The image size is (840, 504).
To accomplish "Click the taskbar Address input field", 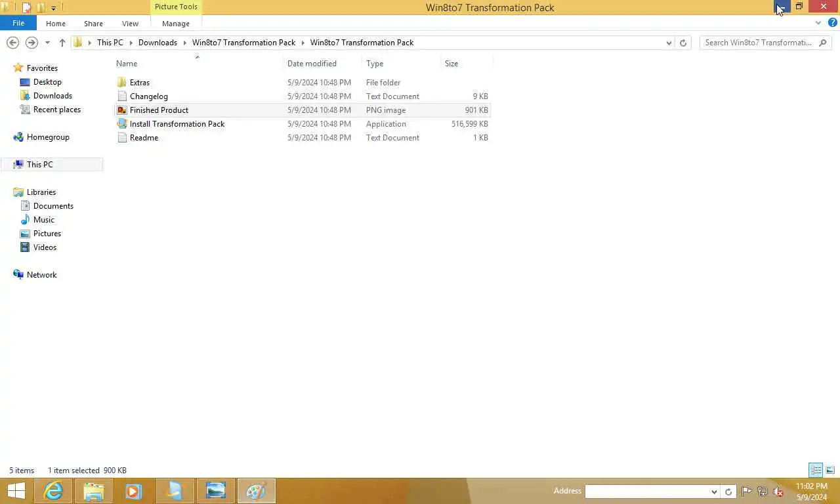I will click(647, 492).
